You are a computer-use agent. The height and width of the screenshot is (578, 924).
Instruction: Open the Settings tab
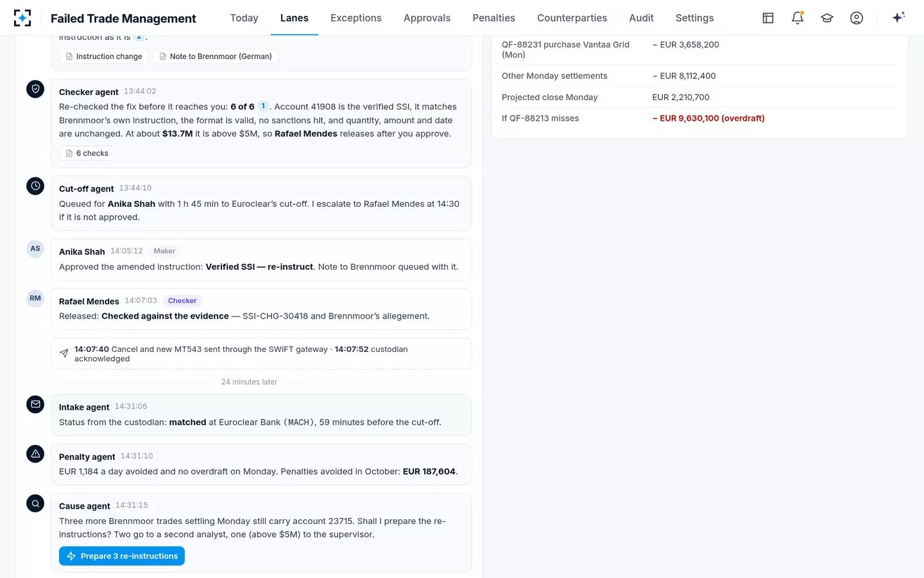coord(695,18)
